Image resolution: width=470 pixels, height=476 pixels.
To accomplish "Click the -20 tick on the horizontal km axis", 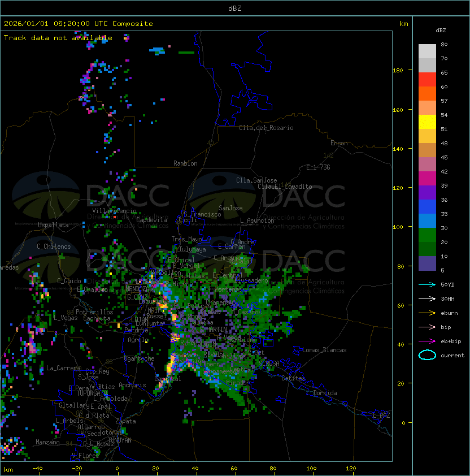I will pos(77,469).
